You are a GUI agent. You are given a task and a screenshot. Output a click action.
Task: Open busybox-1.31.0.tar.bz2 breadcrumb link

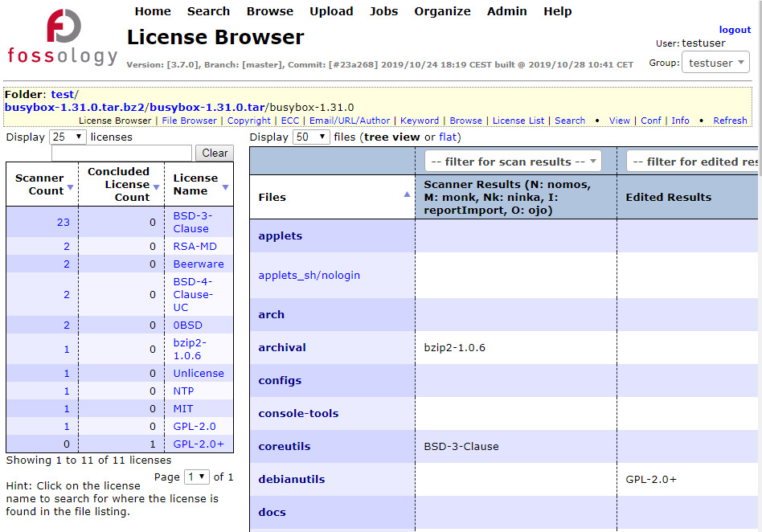pyautogui.click(x=75, y=108)
